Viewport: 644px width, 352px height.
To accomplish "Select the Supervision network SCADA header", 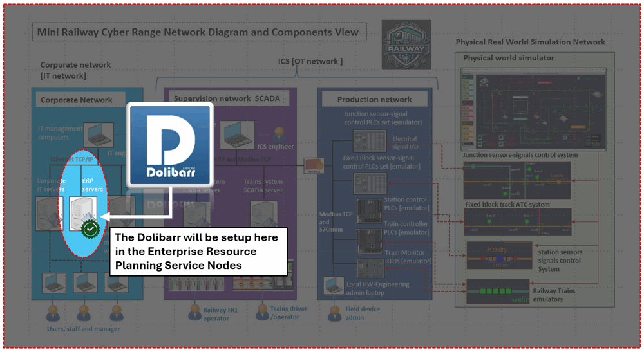I will 227,98.
